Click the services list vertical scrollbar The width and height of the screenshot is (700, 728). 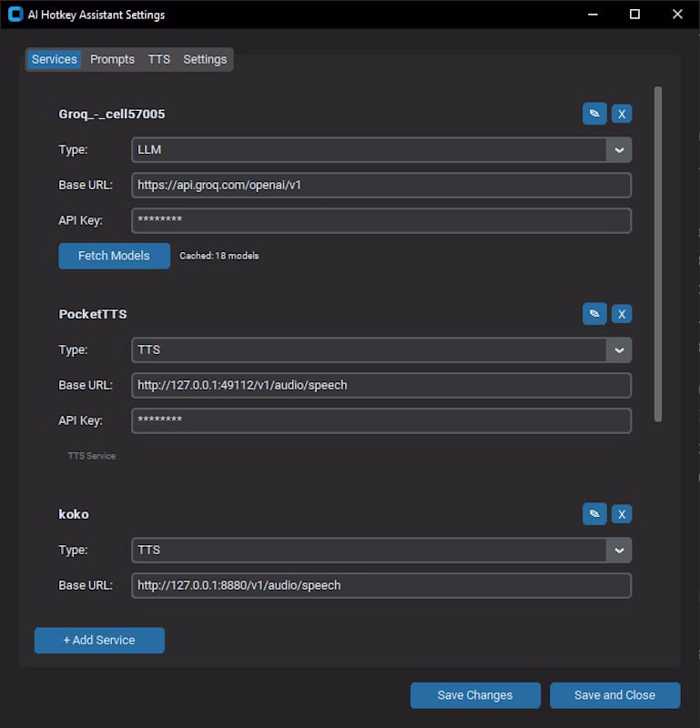(x=658, y=254)
